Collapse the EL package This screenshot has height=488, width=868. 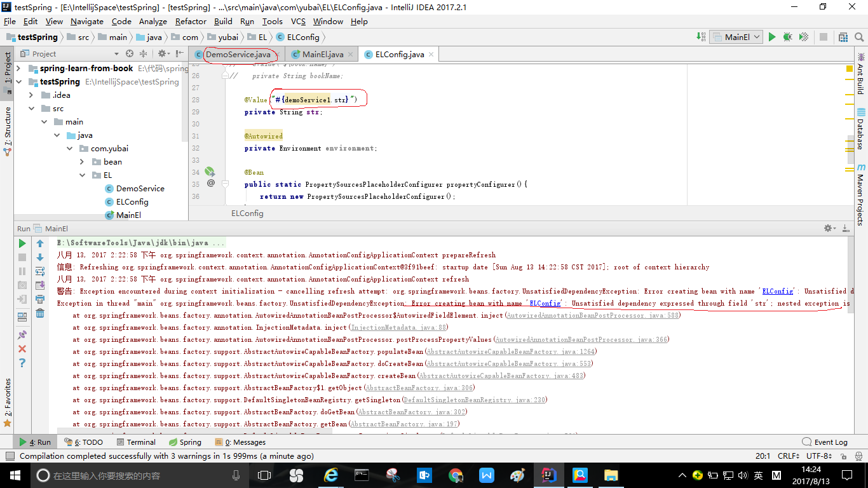pyautogui.click(x=82, y=175)
